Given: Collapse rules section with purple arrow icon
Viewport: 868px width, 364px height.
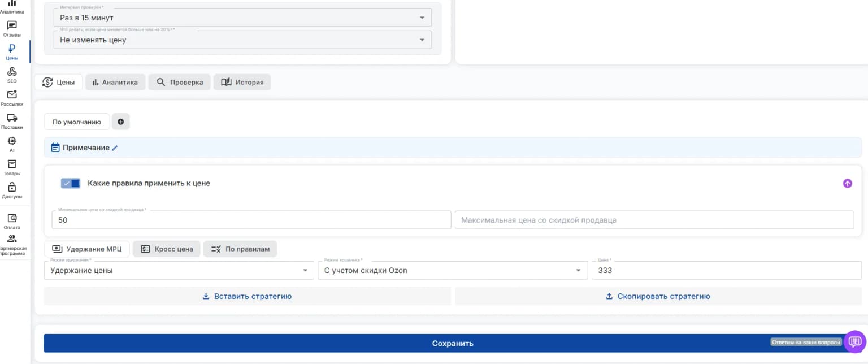Looking at the screenshot, I should click(x=847, y=183).
